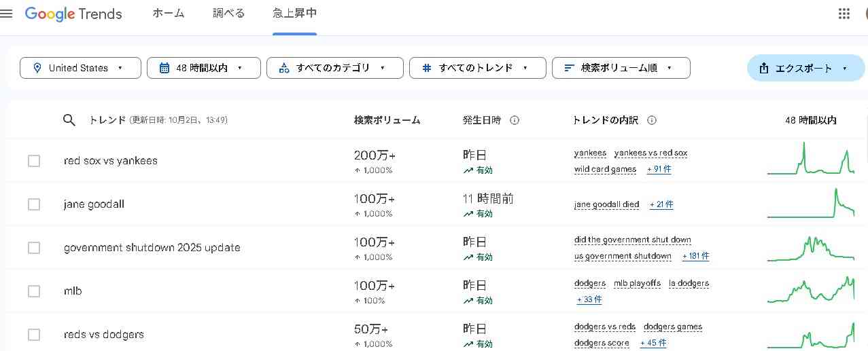
Task: Select checkbox for jane goodall
Action: pos(34,204)
